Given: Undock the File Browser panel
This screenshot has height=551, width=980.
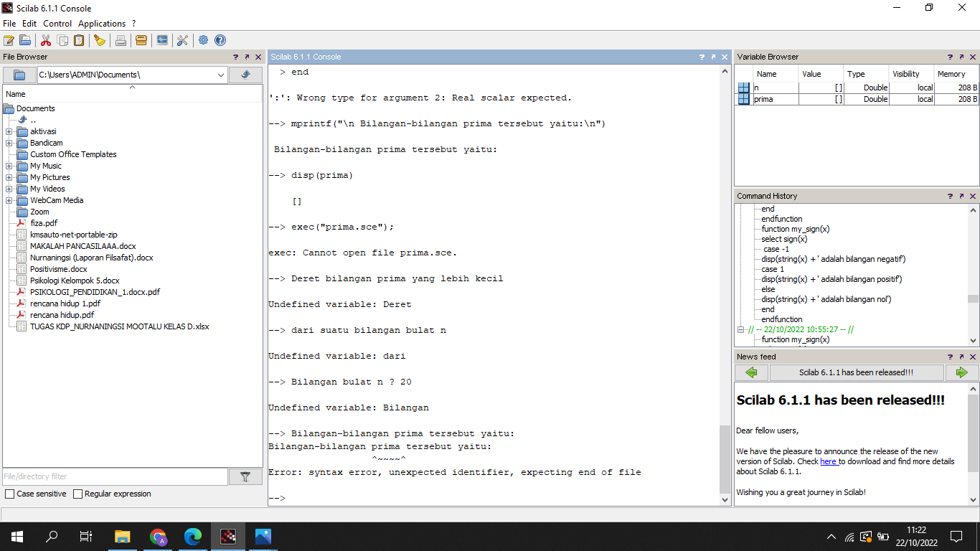Looking at the screenshot, I should click(247, 57).
